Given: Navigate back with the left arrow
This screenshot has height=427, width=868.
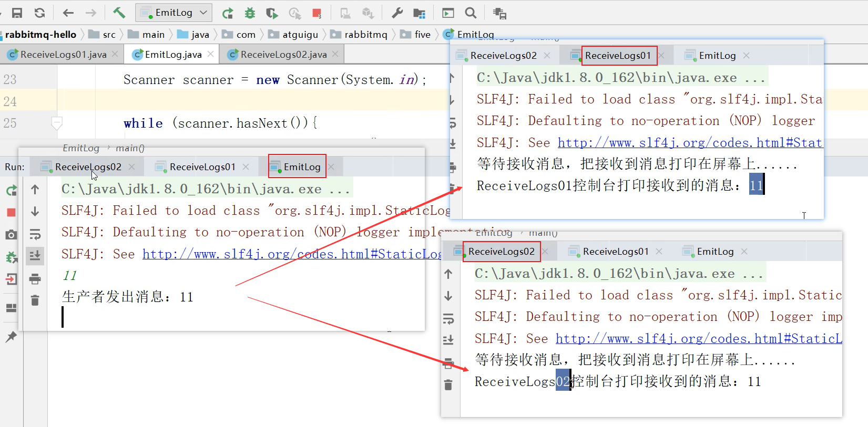Looking at the screenshot, I should 68,13.
